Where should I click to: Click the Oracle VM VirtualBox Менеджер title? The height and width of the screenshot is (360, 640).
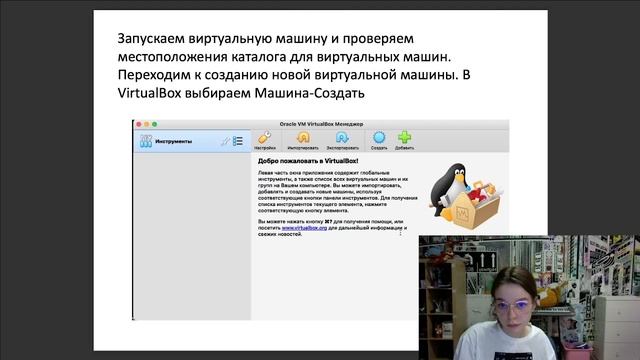point(321,124)
